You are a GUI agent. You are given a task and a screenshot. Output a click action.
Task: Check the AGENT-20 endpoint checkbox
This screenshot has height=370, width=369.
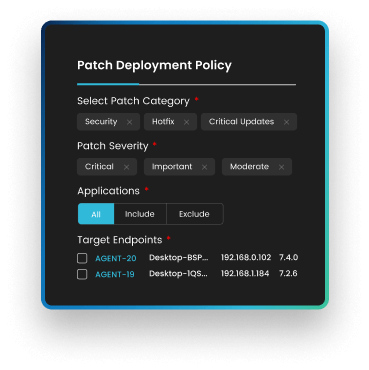point(82,258)
